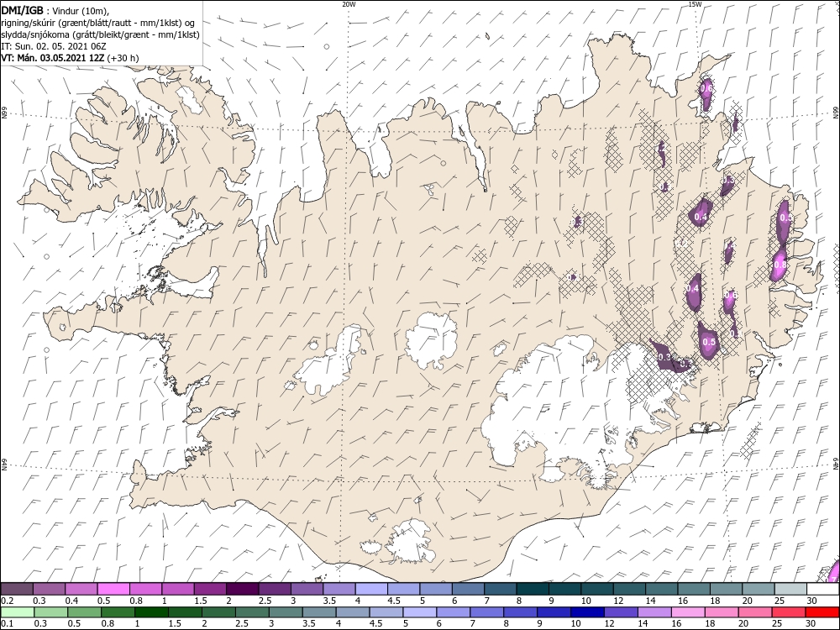840x630 pixels.
Task: Click the '(+30 h)' forecast offset text
Action: pyautogui.click(x=123, y=58)
